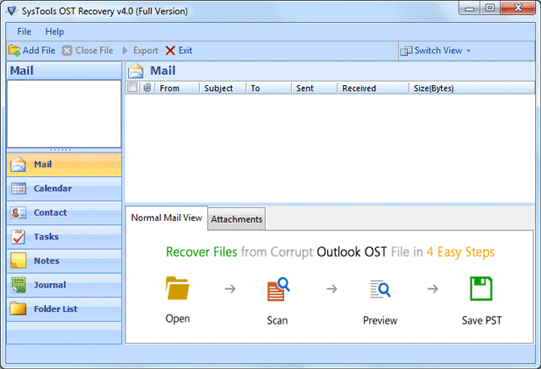Screen dimensions: 541x369
Task: Switch to the Attachments tab
Action: (237, 219)
